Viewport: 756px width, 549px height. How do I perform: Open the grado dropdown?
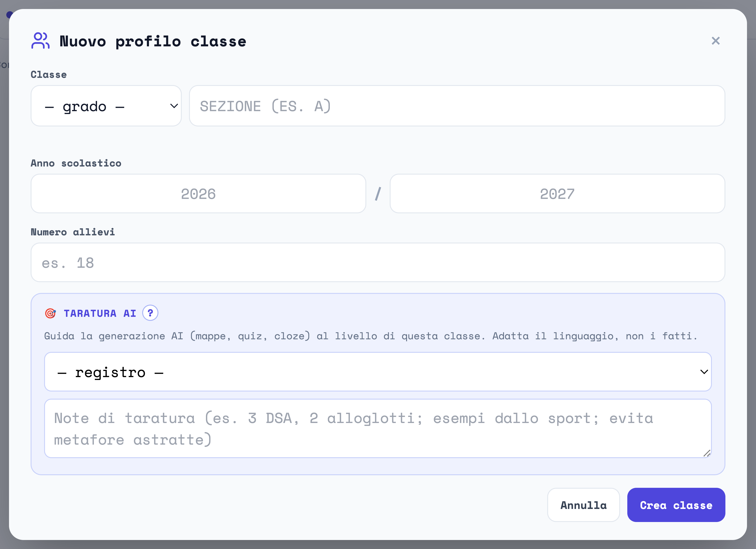pos(106,106)
